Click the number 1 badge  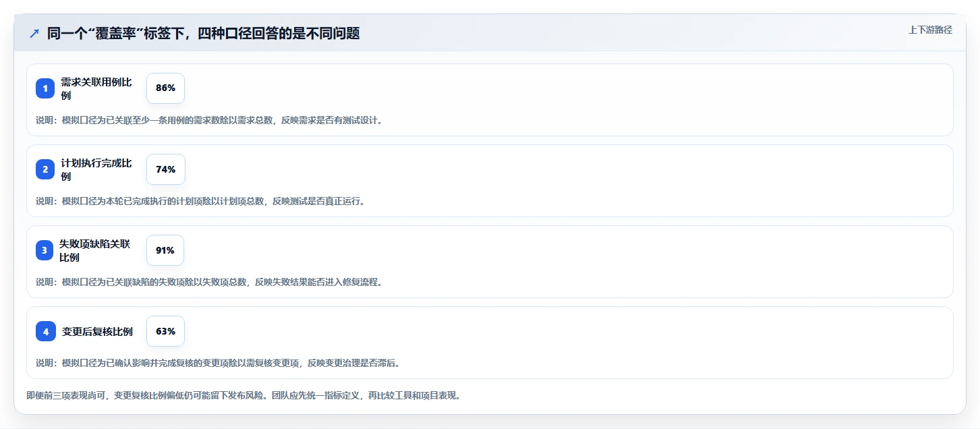45,88
